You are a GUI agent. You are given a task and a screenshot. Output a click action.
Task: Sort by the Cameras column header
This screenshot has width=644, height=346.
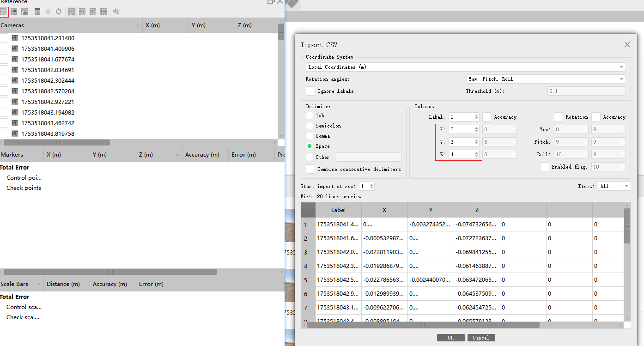69,25
